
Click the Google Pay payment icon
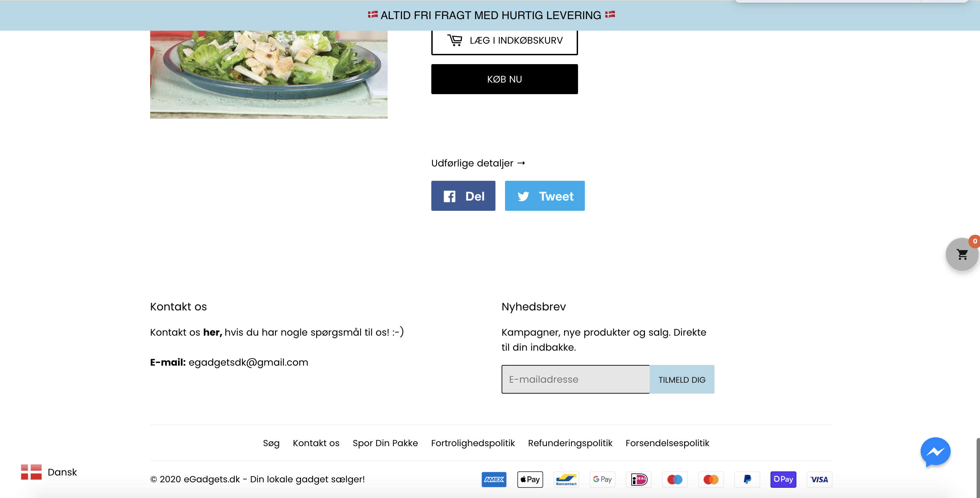pyautogui.click(x=602, y=479)
